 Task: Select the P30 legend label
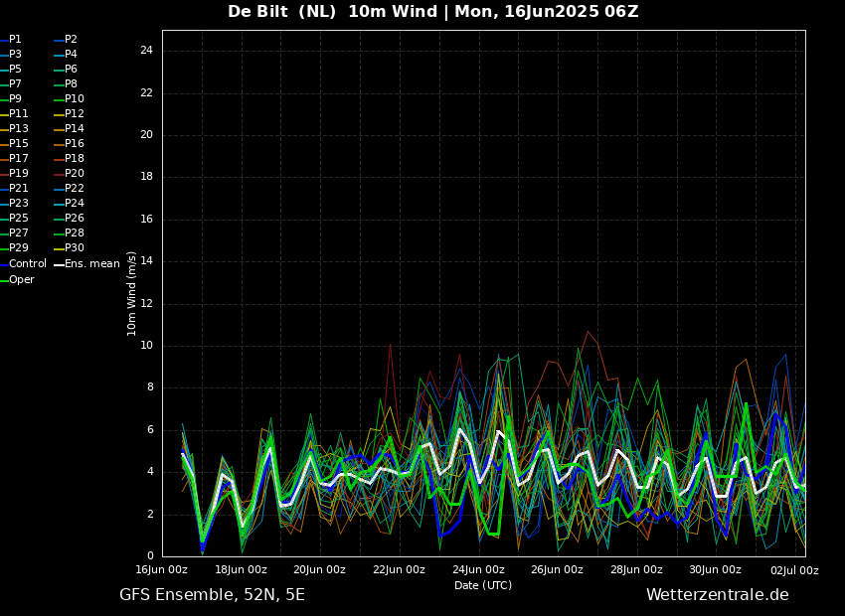[x=74, y=248]
